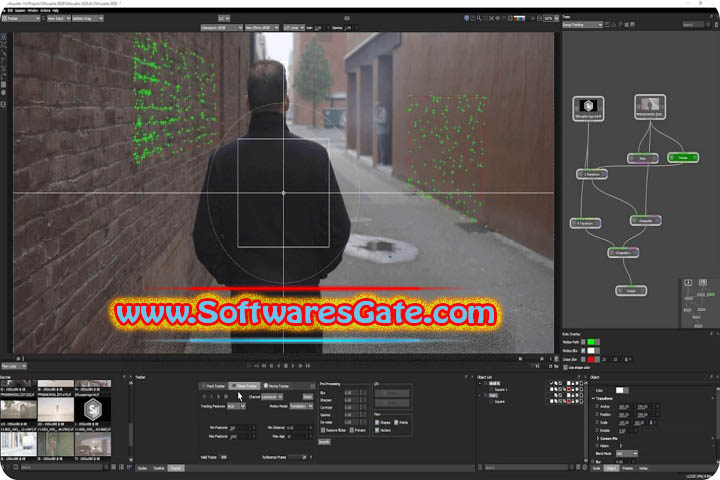Open the Trees workspace dropdown

(x=582, y=25)
